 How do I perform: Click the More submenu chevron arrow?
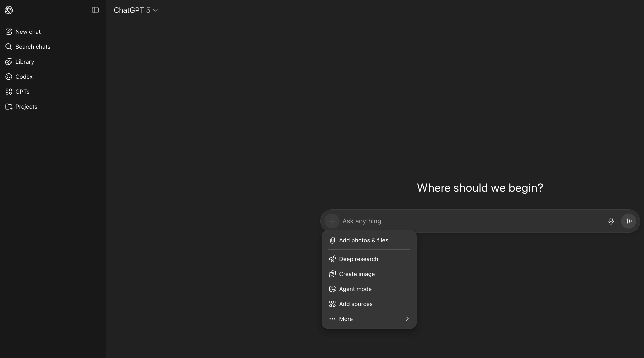[x=407, y=319]
